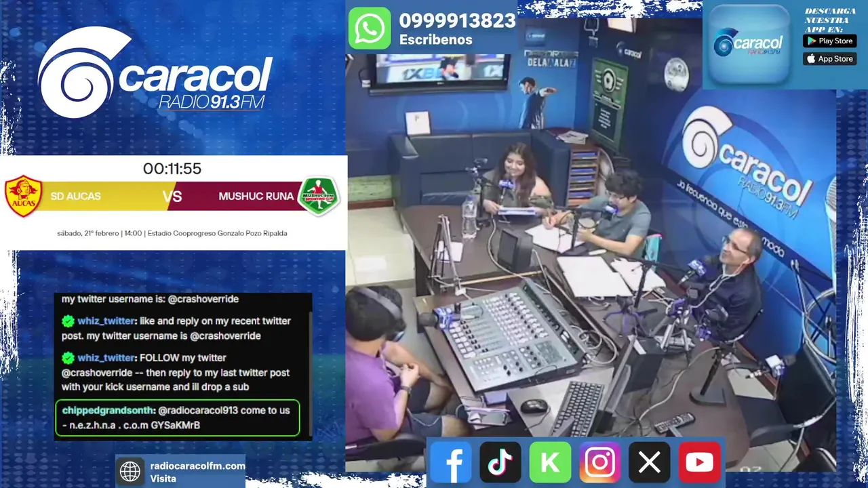Click the 'like and reply on my recent' chat message
The image size is (868, 488).
pos(176,328)
